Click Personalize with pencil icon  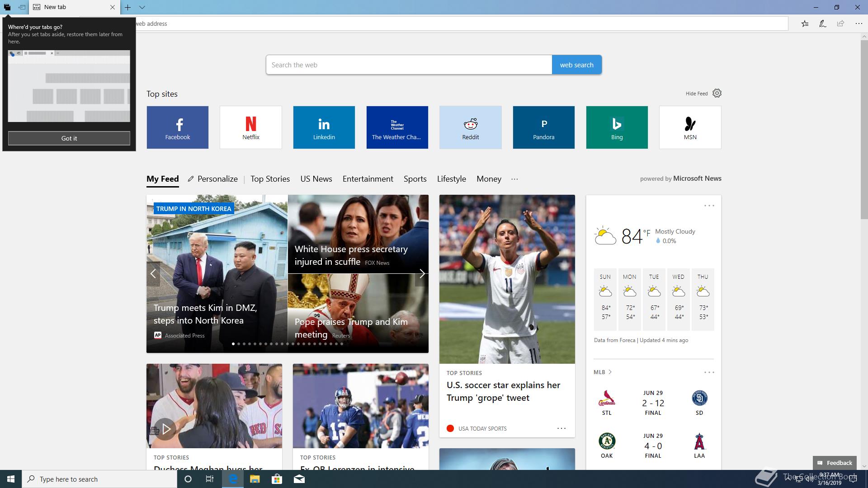[x=213, y=179]
